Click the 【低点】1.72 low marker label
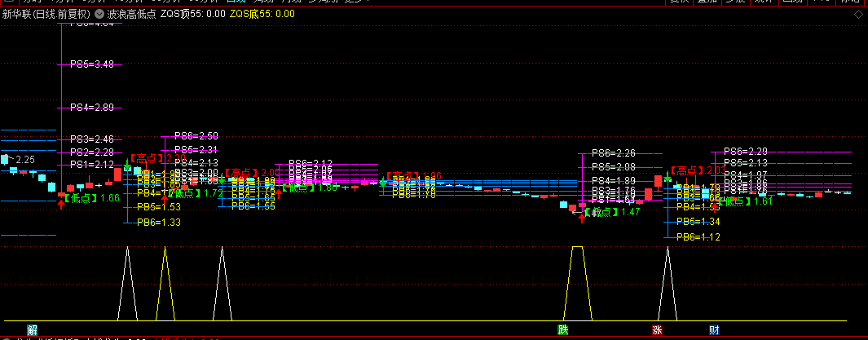868x340 pixels. click(x=195, y=193)
